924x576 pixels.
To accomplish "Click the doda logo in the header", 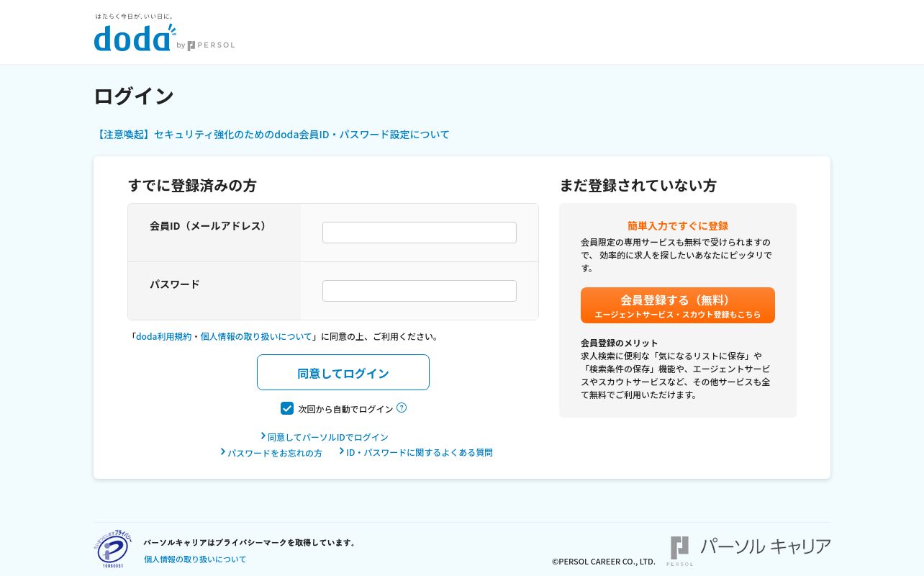I will (135, 37).
